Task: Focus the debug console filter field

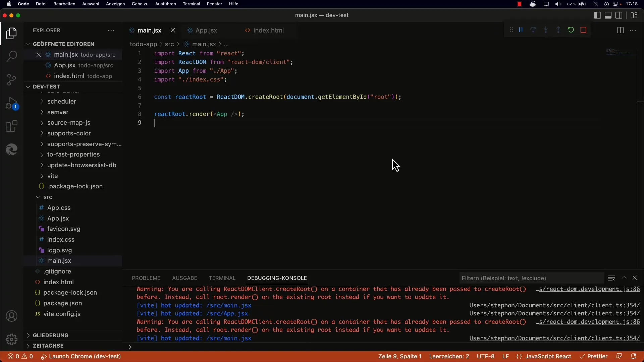Action: (531, 278)
